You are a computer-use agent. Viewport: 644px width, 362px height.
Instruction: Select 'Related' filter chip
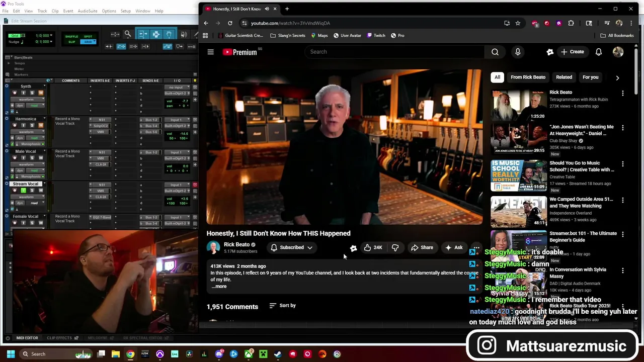click(564, 77)
